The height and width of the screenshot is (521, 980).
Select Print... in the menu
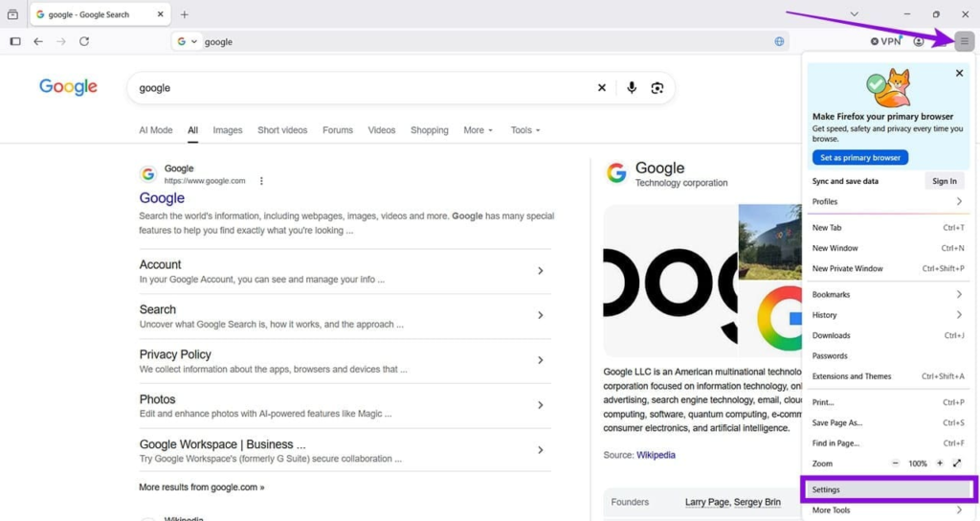click(887, 402)
